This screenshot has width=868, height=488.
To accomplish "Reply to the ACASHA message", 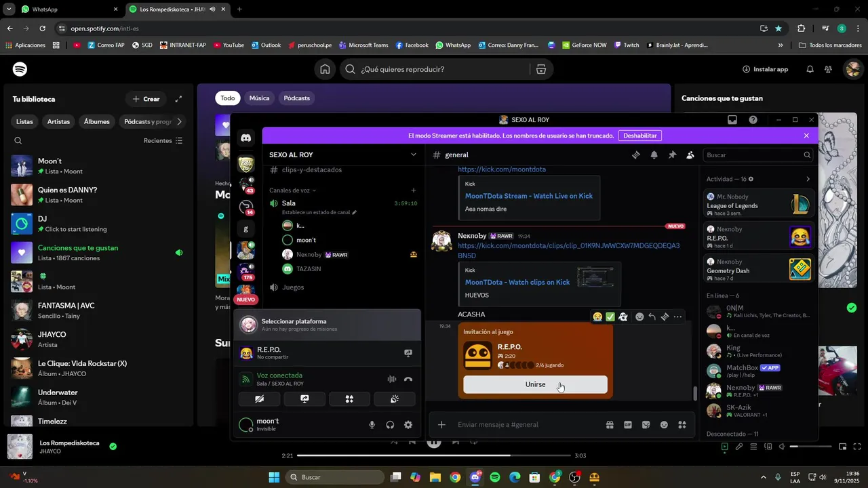I will [x=652, y=317].
